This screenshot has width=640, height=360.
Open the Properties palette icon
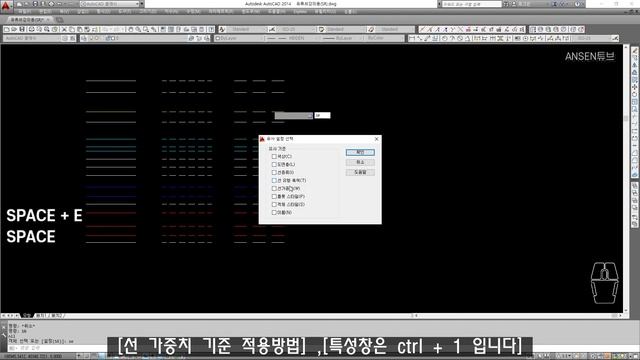pyautogui.click(x=163, y=29)
